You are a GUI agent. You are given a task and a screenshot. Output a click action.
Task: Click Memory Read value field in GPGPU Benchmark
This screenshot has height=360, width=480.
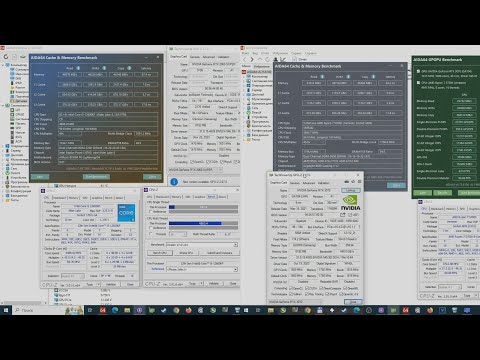[x=464, y=101]
